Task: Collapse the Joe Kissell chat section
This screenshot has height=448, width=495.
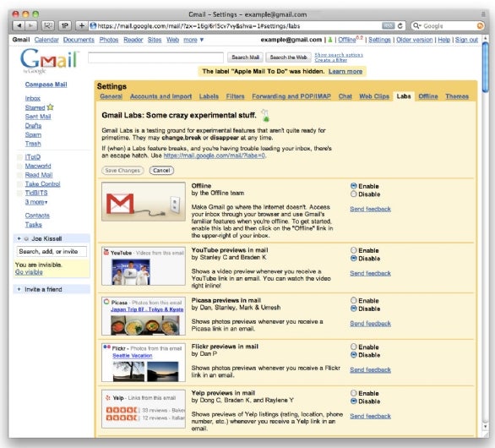Action: 19,239
